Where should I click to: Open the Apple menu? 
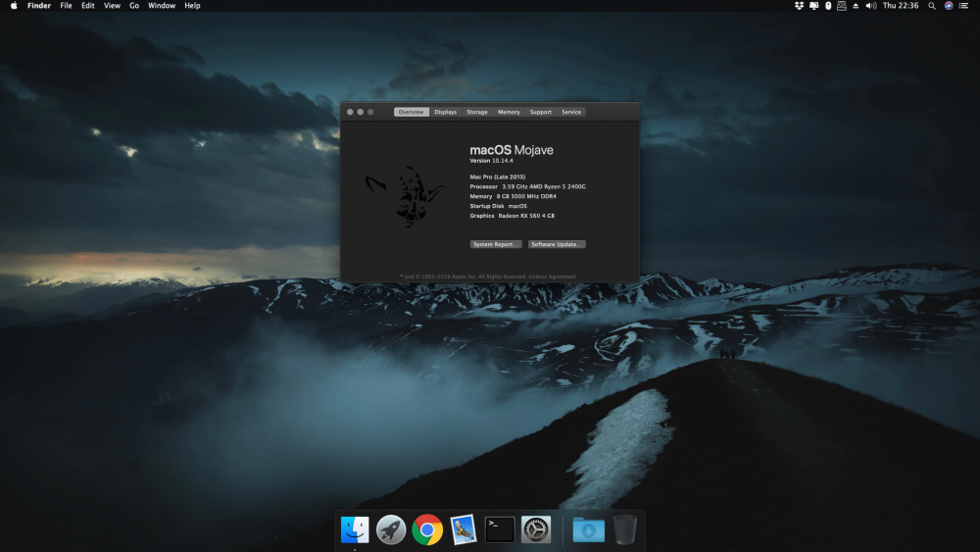(x=14, y=6)
